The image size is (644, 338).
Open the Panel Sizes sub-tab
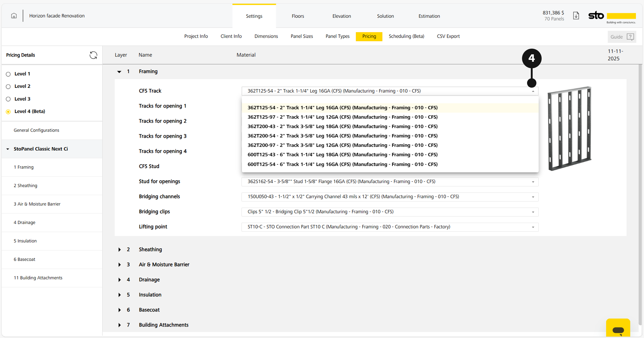pyautogui.click(x=302, y=36)
